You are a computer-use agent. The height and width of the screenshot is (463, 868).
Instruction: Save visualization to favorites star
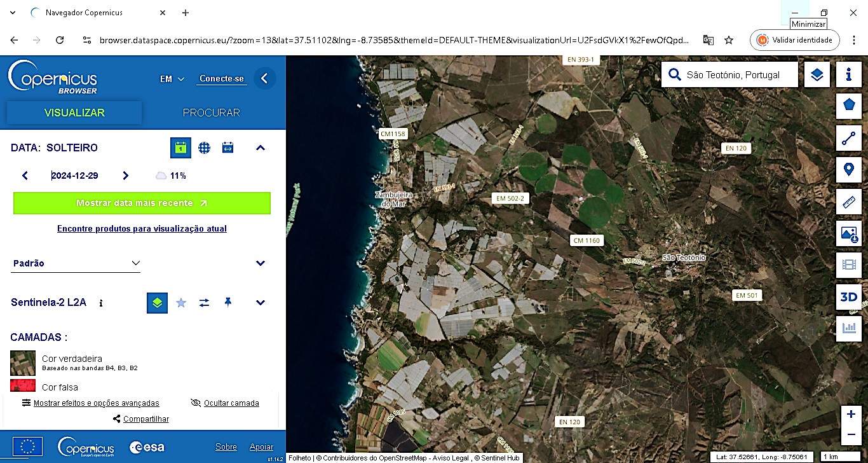pos(181,303)
